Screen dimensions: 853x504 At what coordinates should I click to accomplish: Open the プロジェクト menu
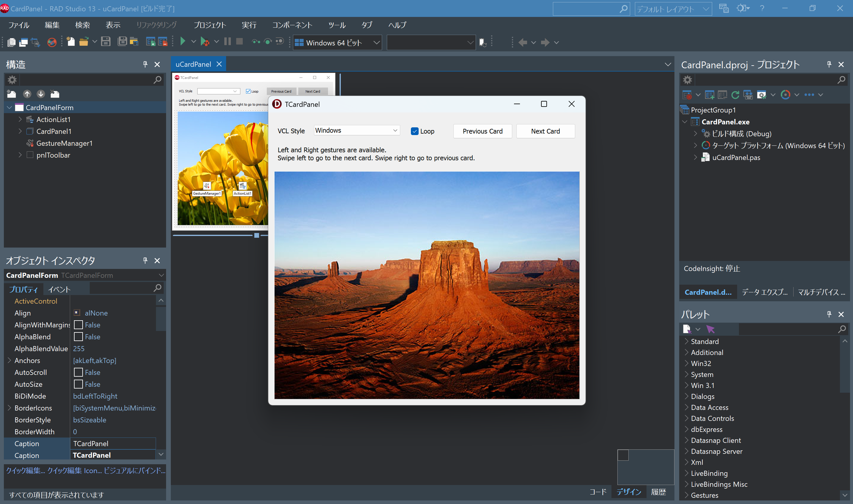pos(210,25)
